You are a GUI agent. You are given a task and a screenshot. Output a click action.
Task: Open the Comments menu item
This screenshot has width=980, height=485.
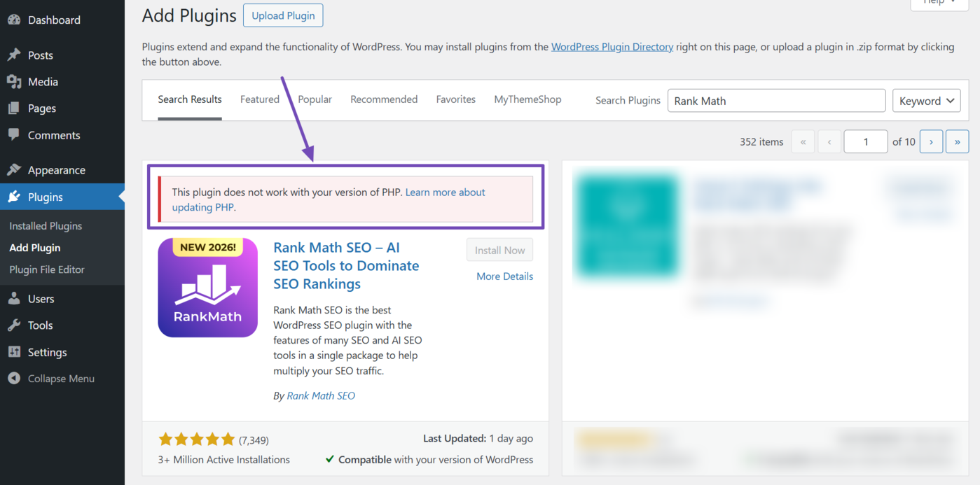click(62, 135)
